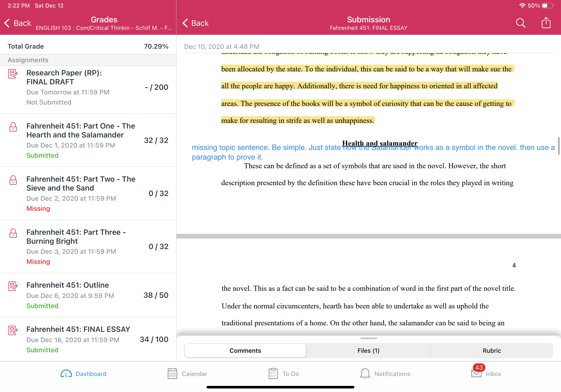The width and height of the screenshot is (561, 392).
Task: Select the Dashboard tab label
Action: click(x=91, y=374)
